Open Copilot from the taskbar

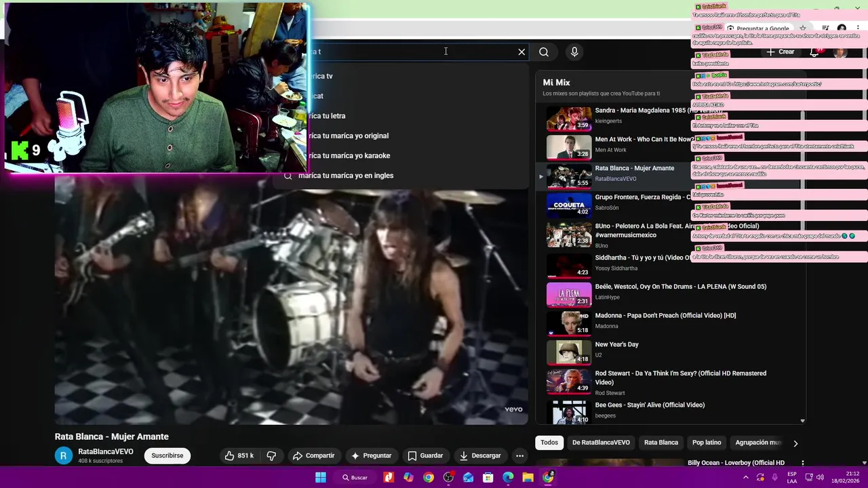[x=408, y=477]
